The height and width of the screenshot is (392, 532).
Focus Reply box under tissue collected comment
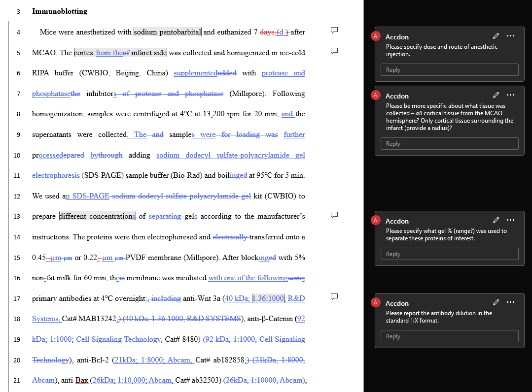[x=449, y=144]
